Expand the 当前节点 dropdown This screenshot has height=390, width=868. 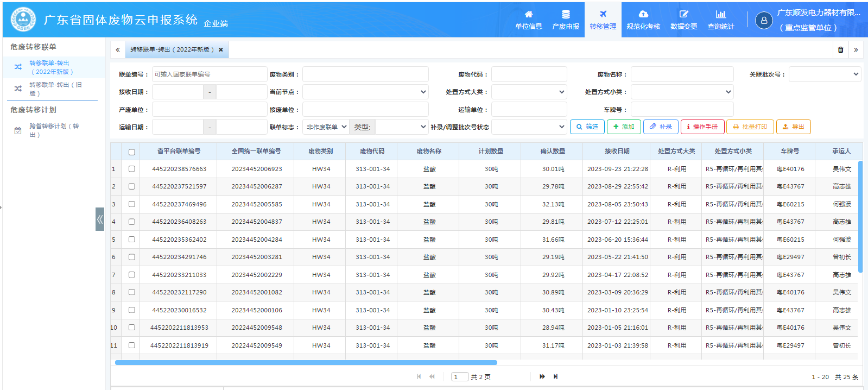pos(365,92)
